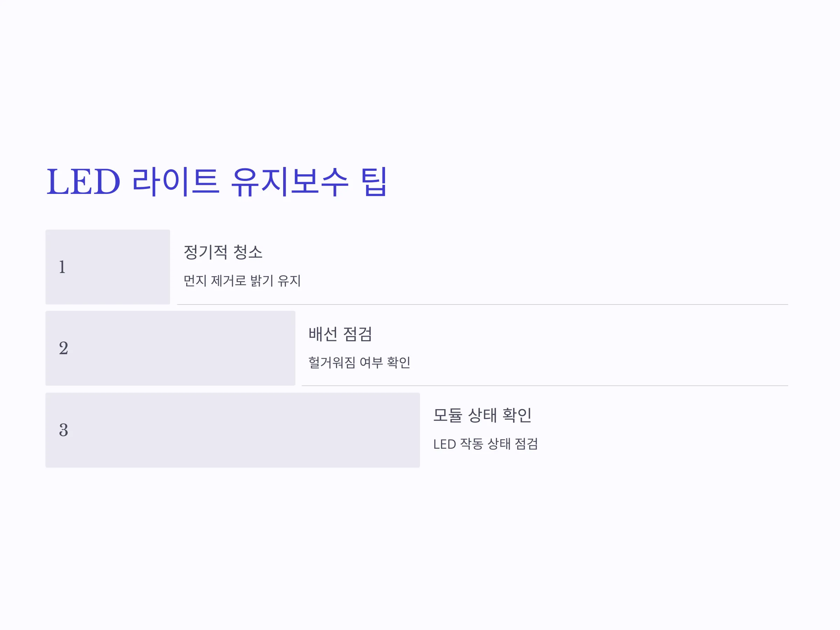Image resolution: width=840 pixels, height=630 pixels.
Task: Click the divider line under 정기적 청소
Action: [x=483, y=304]
